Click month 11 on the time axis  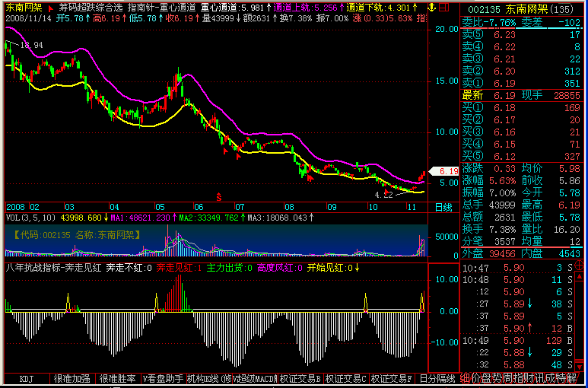pos(412,207)
